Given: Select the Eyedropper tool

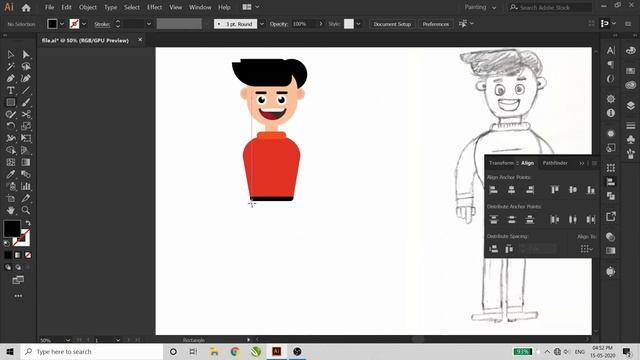Looking at the screenshot, I should [x=11, y=174].
